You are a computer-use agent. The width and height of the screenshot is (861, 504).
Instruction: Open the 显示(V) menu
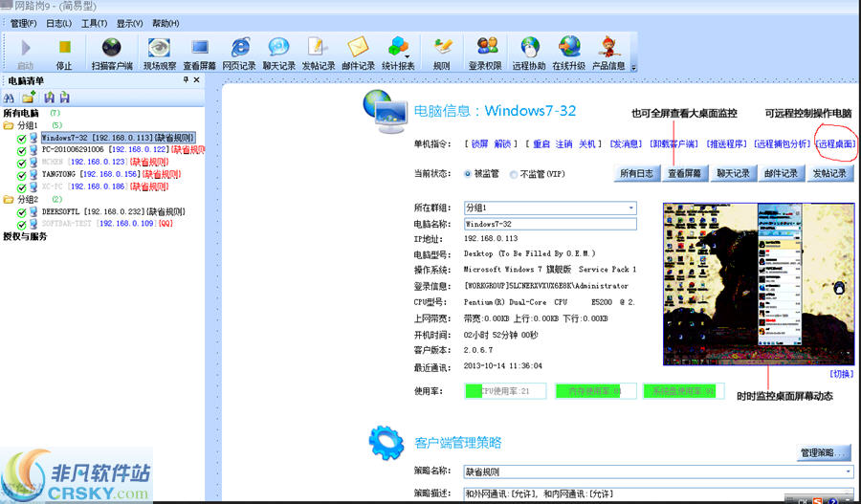coord(129,24)
